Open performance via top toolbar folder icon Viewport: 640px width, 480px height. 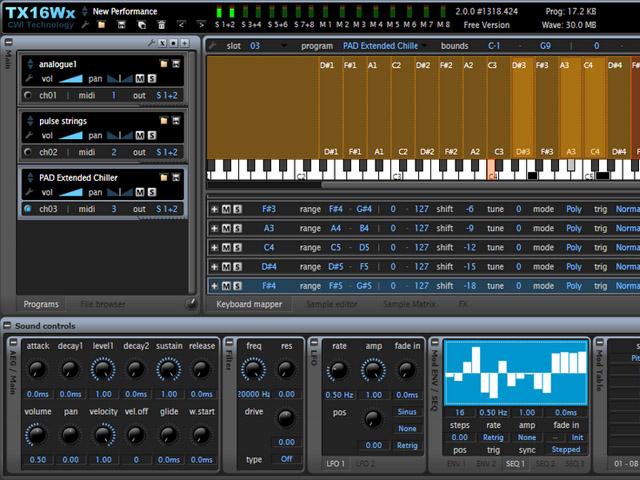102,24
